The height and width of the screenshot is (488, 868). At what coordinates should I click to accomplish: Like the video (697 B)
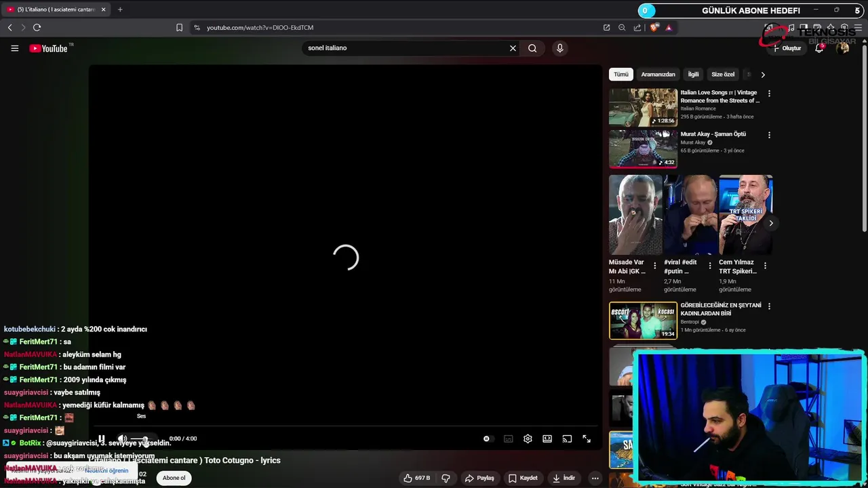[417, 478]
